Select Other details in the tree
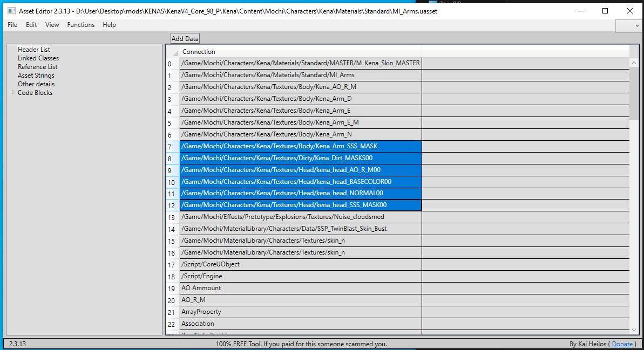This screenshot has height=350, width=644. (x=36, y=84)
